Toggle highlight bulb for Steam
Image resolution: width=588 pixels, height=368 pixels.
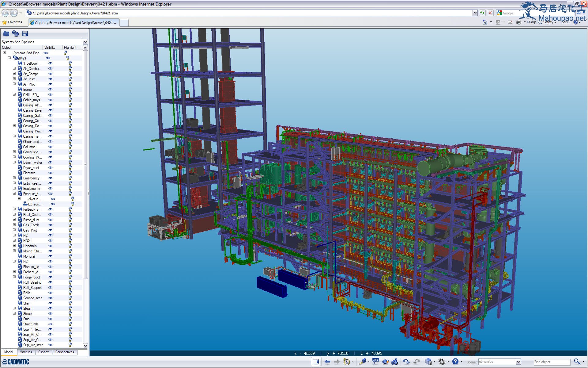point(70,309)
